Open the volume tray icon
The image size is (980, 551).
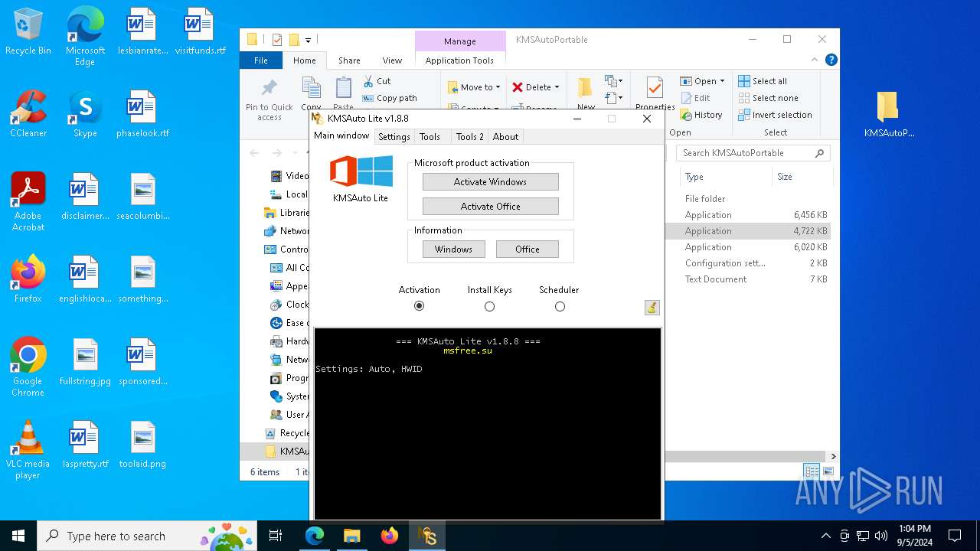881,536
